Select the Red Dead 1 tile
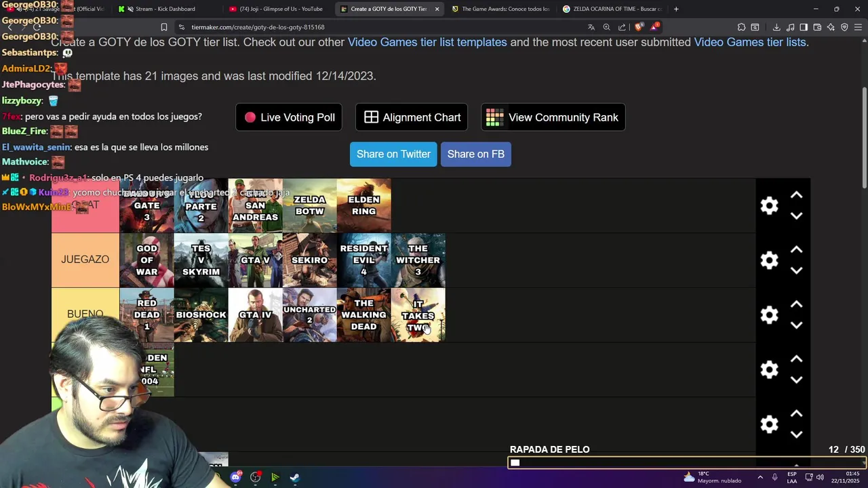 [x=147, y=315]
